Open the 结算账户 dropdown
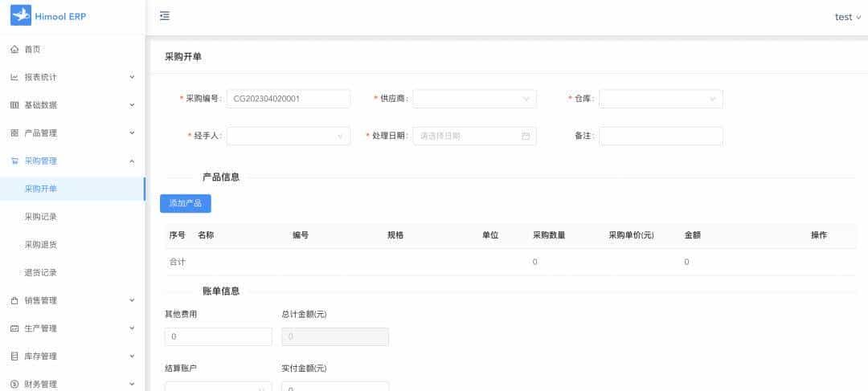868x391 pixels. [218, 386]
